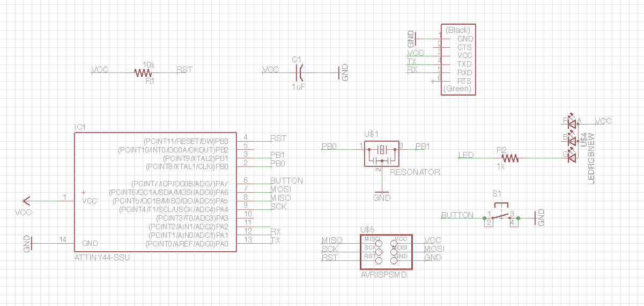Select the AVRISPSMD header component
Viewport: 644px width, 306px height.
pyautogui.click(x=386, y=251)
